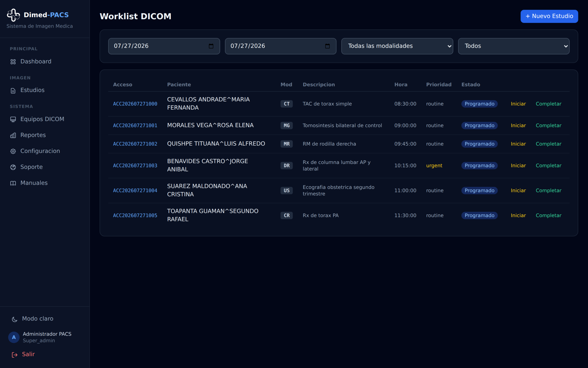Click the MG modality badge
The height and width of the screenshot is (368, 588).
click(x=286, y=126)
